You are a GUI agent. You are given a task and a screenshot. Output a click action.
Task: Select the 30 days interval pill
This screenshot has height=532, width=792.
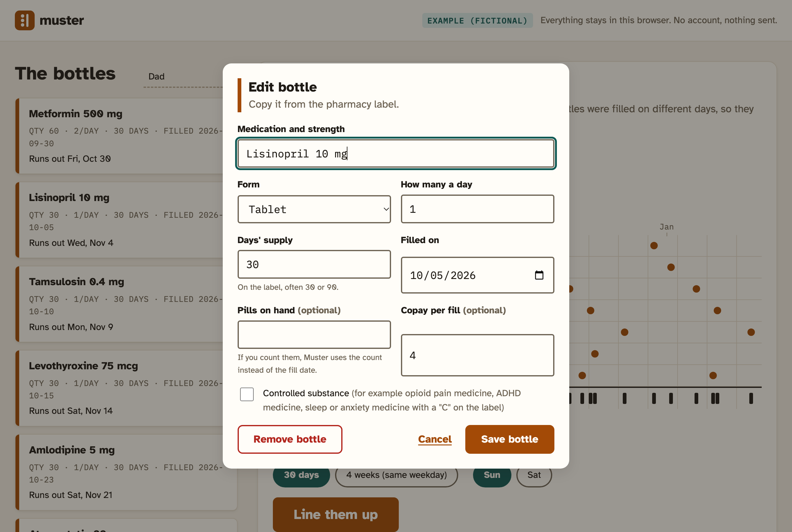click(x=301, y=475)
